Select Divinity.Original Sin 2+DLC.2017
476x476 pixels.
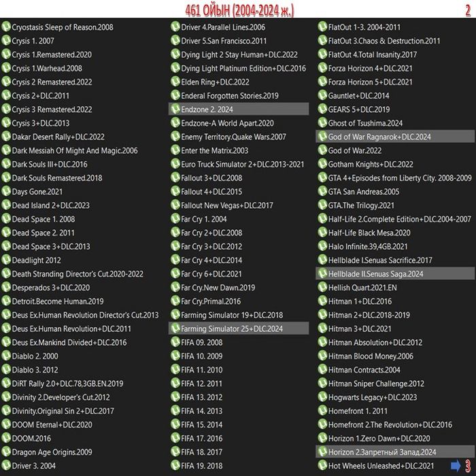(x=63, y=411)
